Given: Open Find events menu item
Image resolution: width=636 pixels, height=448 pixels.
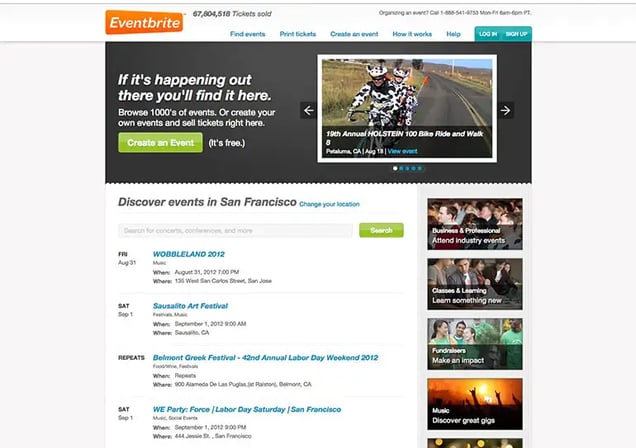Looking at the screenshot, I should pos(247,34).
